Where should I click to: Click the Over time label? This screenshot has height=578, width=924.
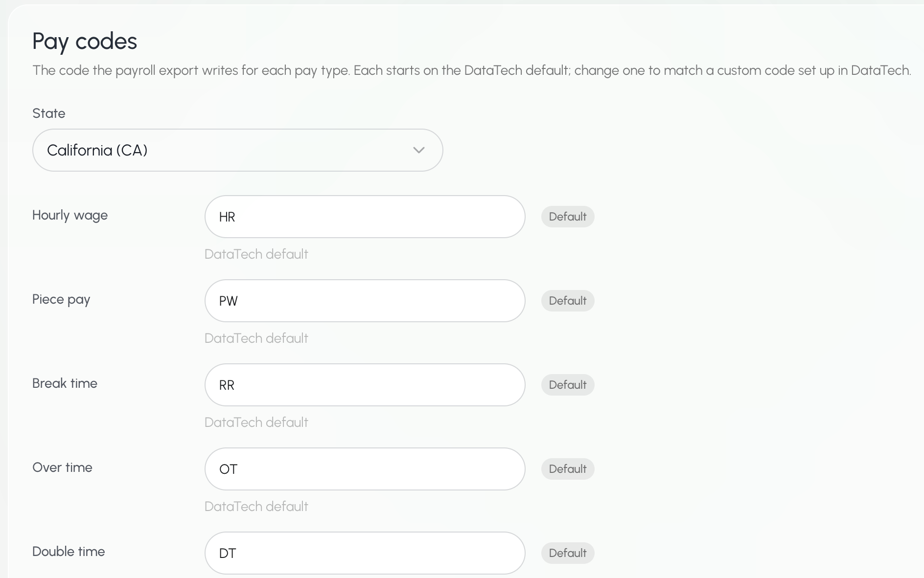click(62, 467)
